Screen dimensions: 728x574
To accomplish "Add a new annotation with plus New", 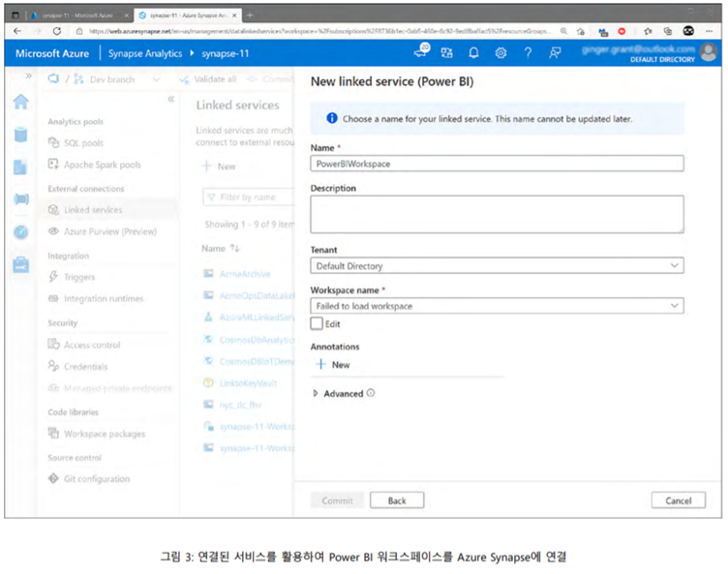I will [333, 365].
